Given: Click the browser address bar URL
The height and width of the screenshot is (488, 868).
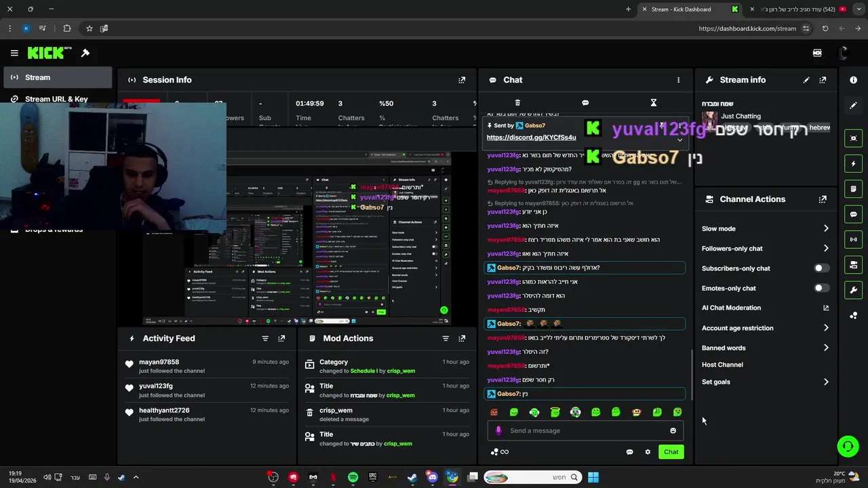Looking at the screenshot, I should click(x=747, y=28).
